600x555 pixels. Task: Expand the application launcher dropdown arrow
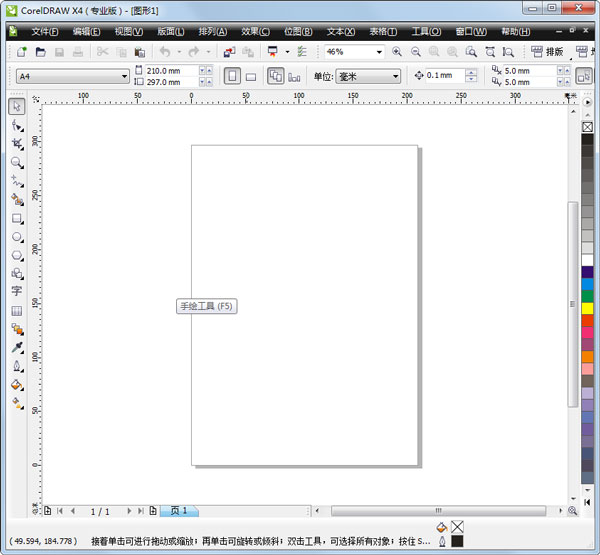287,52
